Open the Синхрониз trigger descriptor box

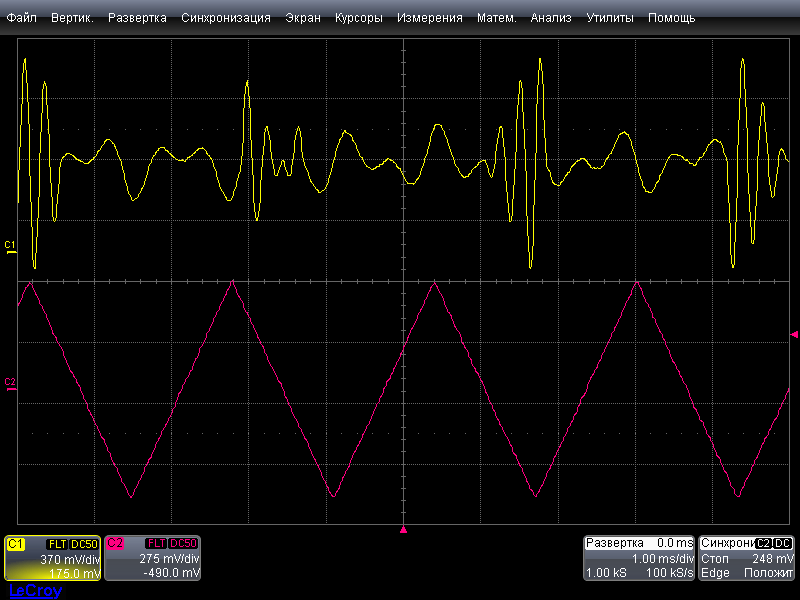pyautogui.click(x=746, y=558)
